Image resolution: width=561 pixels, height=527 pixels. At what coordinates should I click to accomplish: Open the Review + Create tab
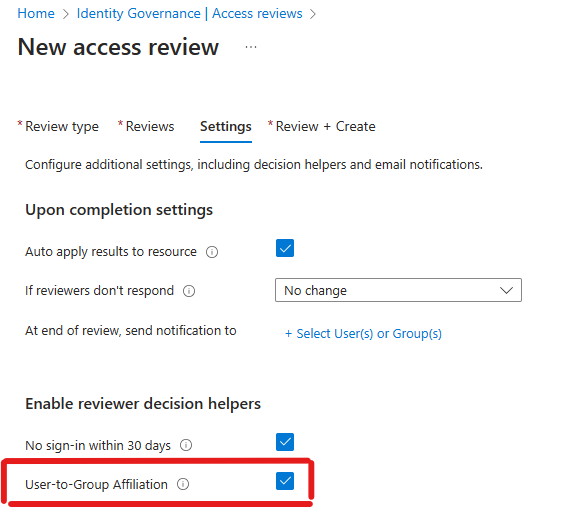pyautogui.click(x=322, y=127)
